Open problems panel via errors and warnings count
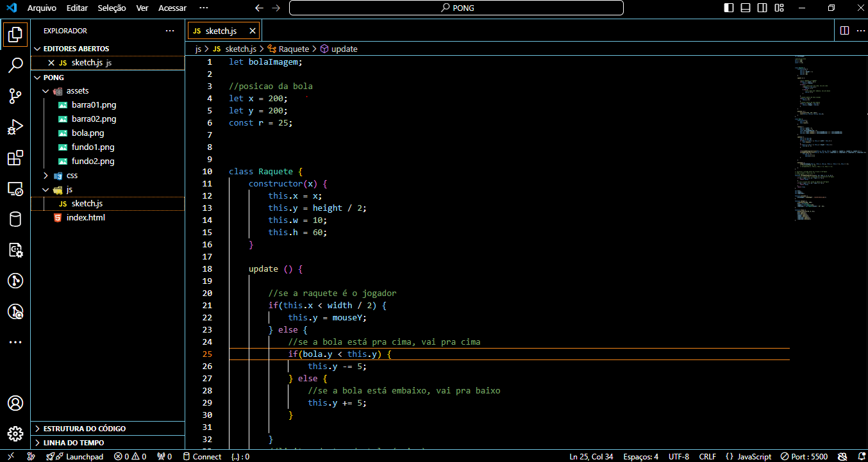 pyautogui.click(x=130, y=456)
